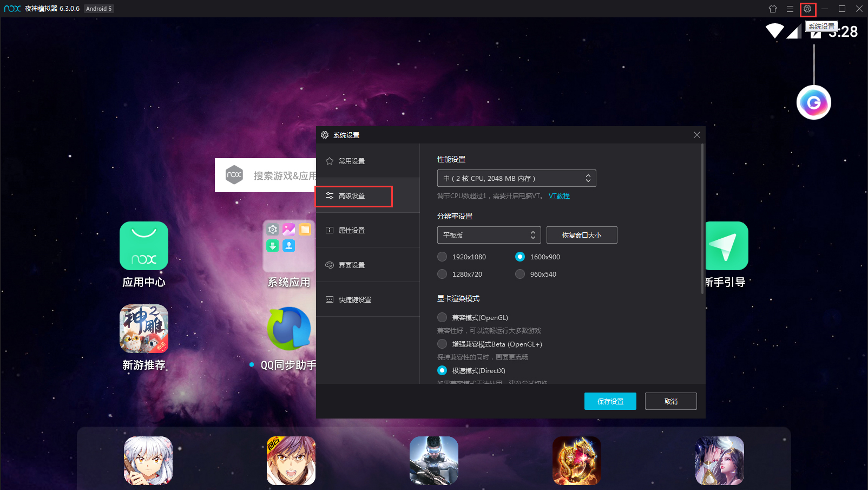
Task: Select the 960x540 resolution option
Action: 520,274
